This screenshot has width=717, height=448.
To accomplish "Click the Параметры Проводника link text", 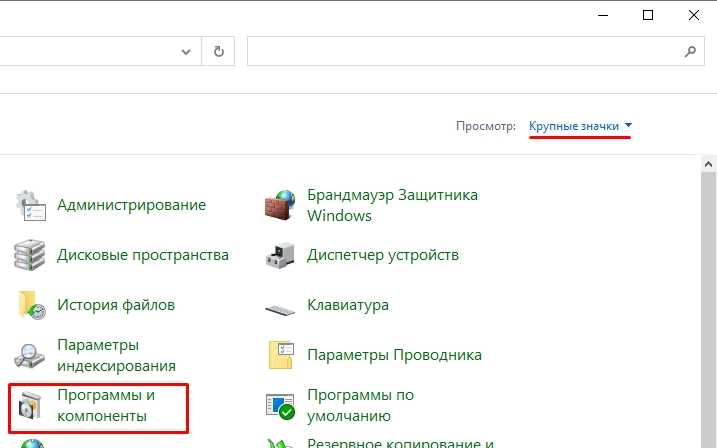I will [394, 355].
